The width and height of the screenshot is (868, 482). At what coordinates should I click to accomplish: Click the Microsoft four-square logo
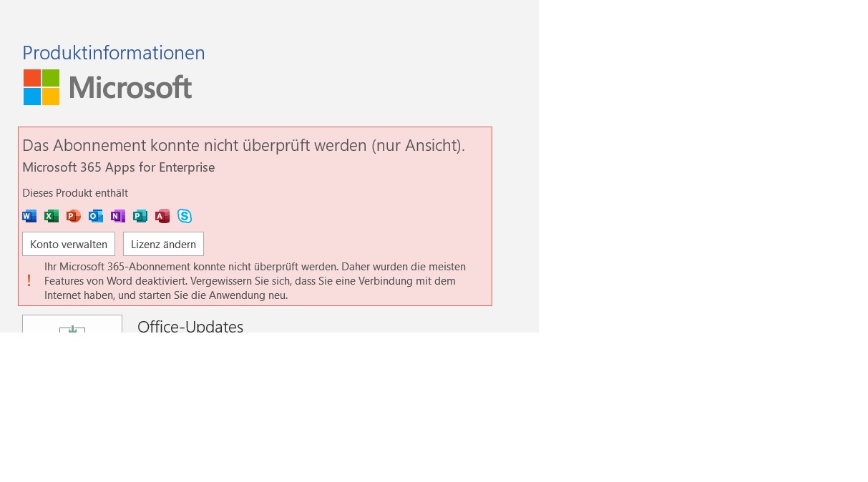click(42, 87)
